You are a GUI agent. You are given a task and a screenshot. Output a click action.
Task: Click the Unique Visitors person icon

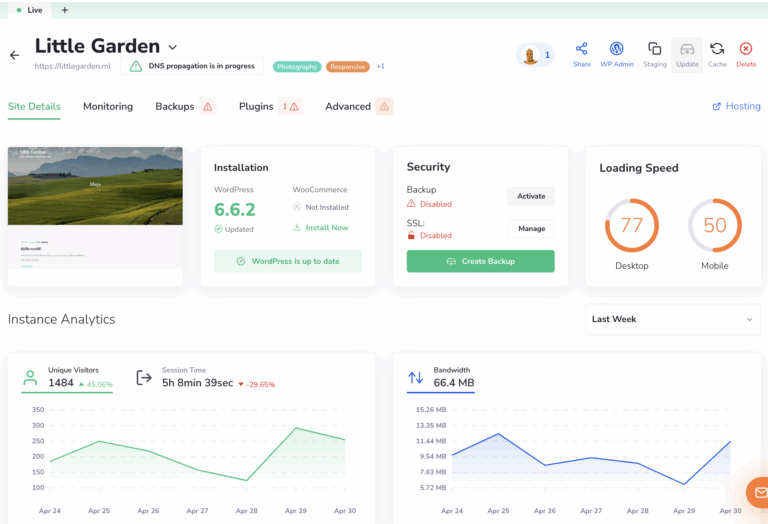[x=30, y=378]
